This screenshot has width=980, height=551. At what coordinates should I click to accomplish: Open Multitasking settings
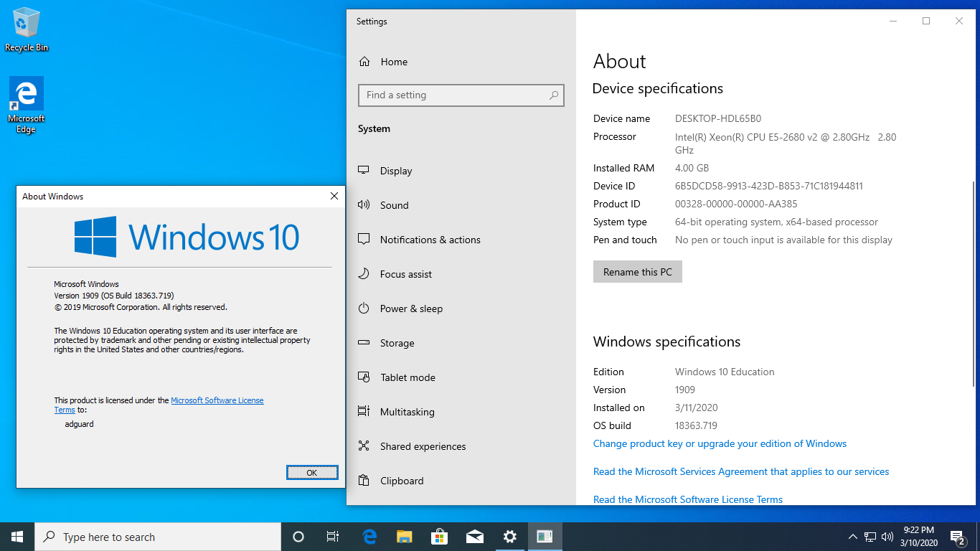[x=461, y=412]
